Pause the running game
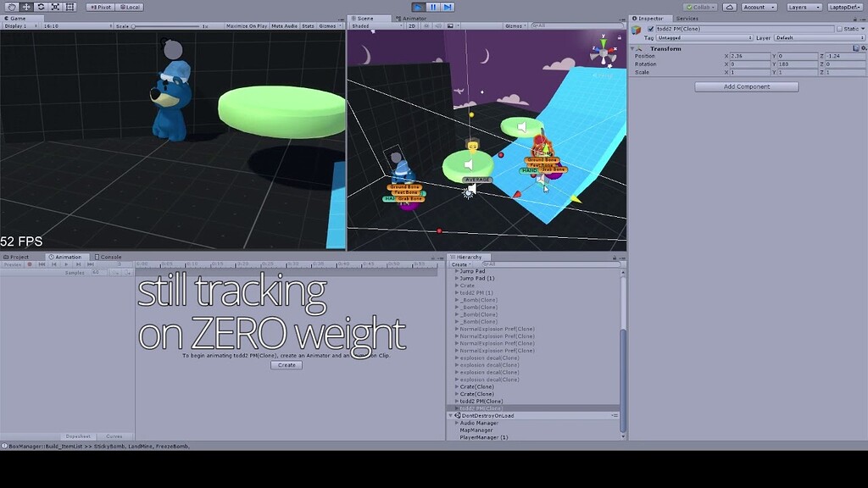 (x=433, y=6)
